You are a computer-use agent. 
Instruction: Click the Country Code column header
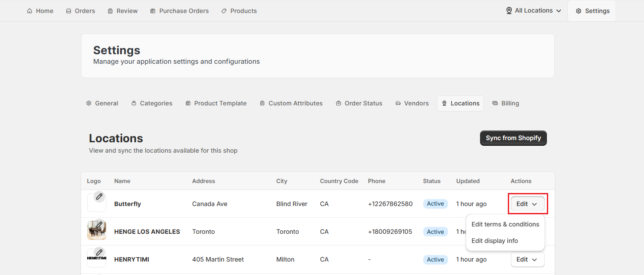pyautogui.click(x=339, y=181)
